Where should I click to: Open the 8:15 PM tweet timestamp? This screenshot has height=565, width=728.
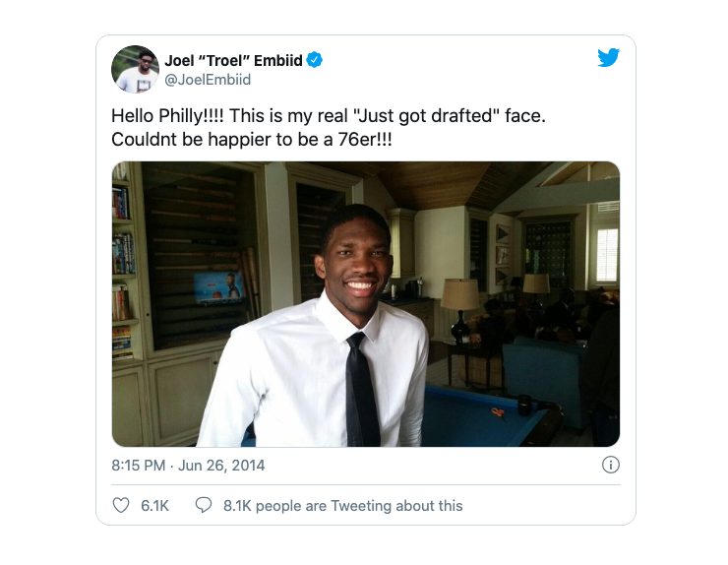139,466
